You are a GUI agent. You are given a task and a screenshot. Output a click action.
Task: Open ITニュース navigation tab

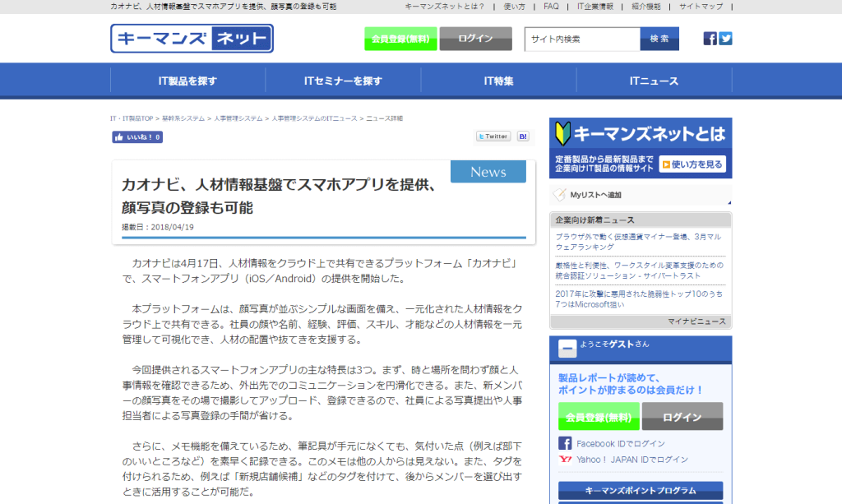[654, 81]
